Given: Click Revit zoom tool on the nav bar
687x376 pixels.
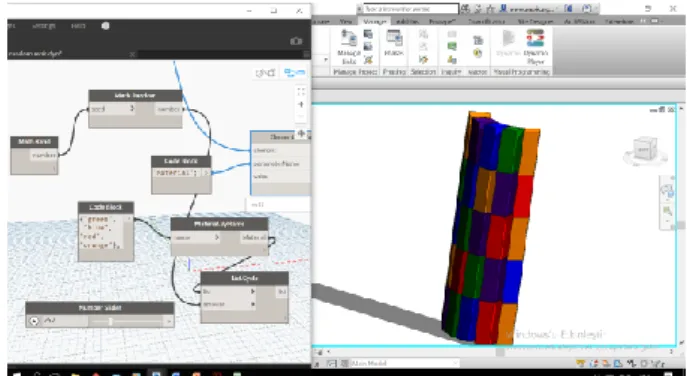Looking at the screenshot, I should 668,212.
